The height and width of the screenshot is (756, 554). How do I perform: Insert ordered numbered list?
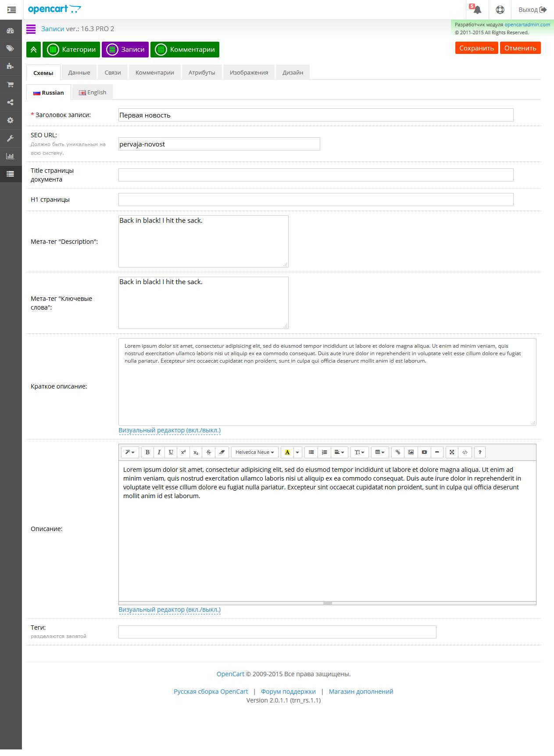324,452
